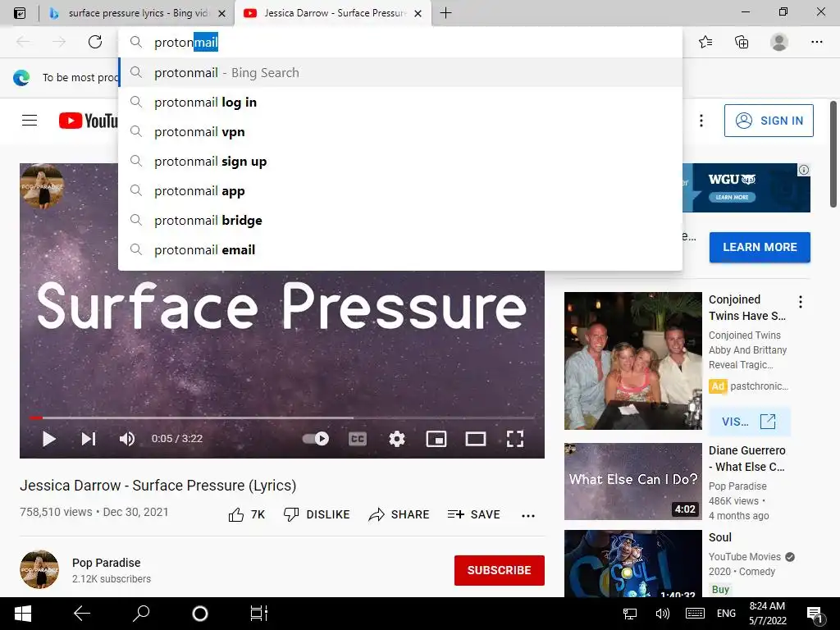
Task: Skip to next video
Action: tap(89, 439)
